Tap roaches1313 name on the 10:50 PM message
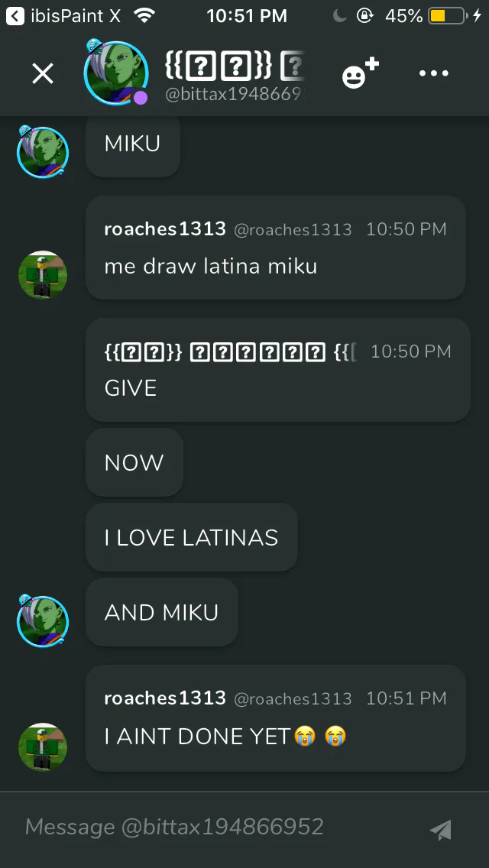 [x=165, y=228]
